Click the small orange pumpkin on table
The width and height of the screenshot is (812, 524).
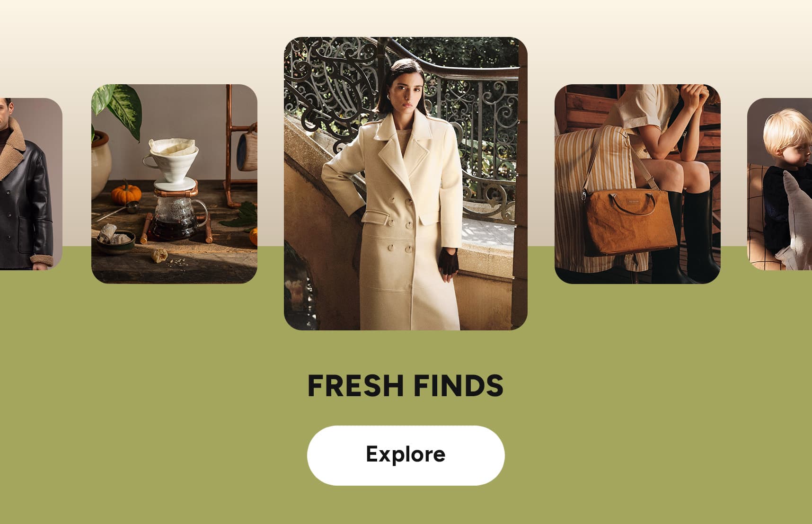tap(126, 192)
